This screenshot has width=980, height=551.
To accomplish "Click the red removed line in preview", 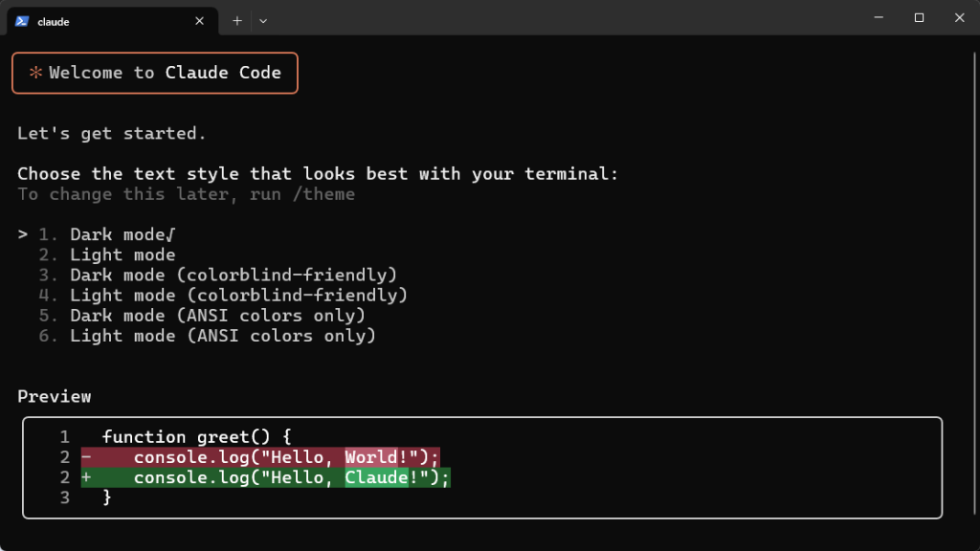I will click(260, 457).
